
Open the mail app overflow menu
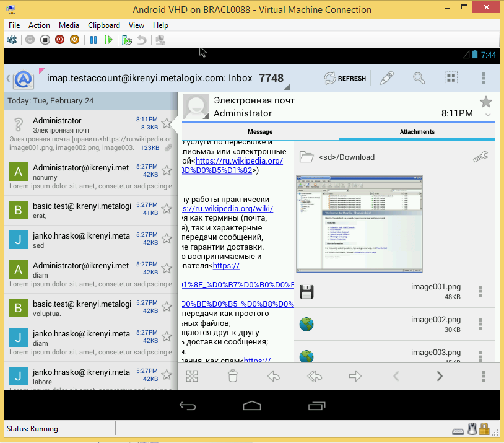tap(484, 78)
